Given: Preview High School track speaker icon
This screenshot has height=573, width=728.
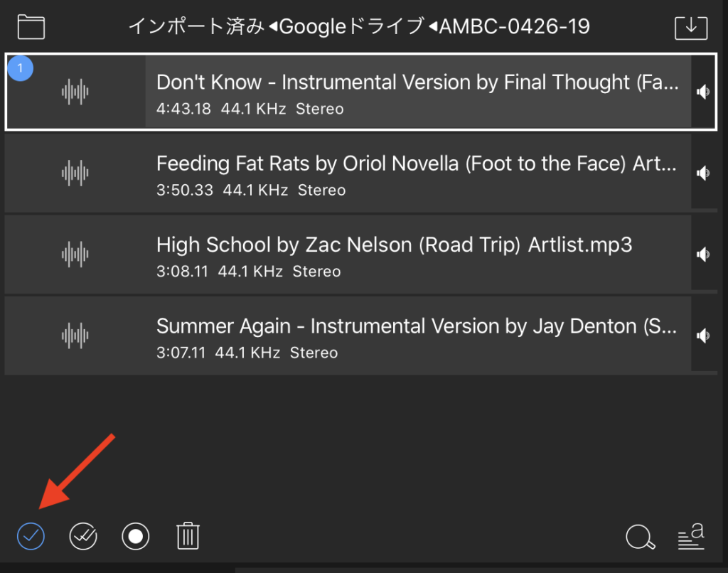Looking at the screenshot, I should coord(703,254).
